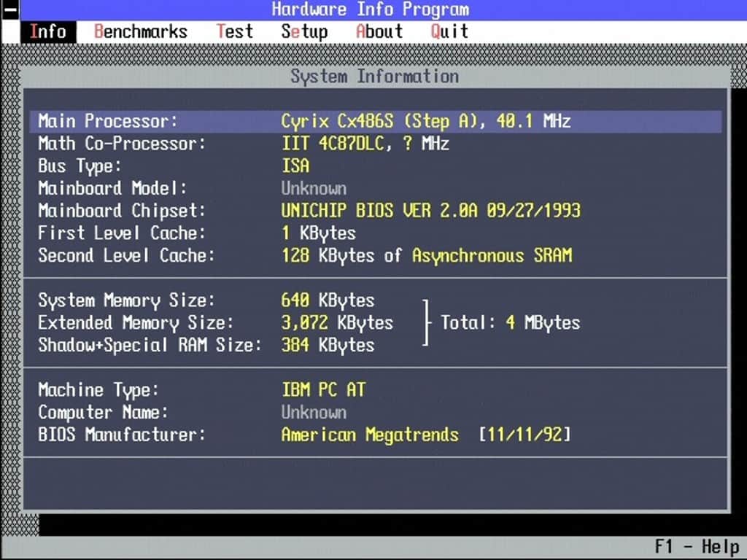Click the Second Level Cache label
The image size is (747, 560).
pos(127,255)
